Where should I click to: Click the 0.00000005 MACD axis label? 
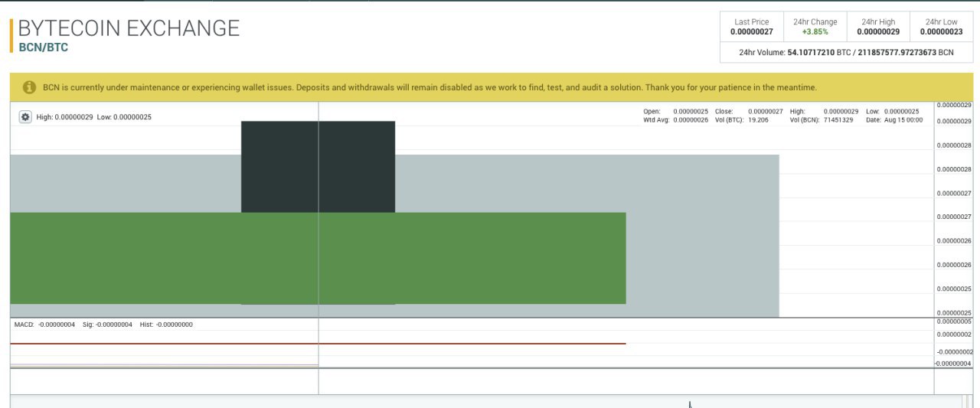tap(953, 322)
